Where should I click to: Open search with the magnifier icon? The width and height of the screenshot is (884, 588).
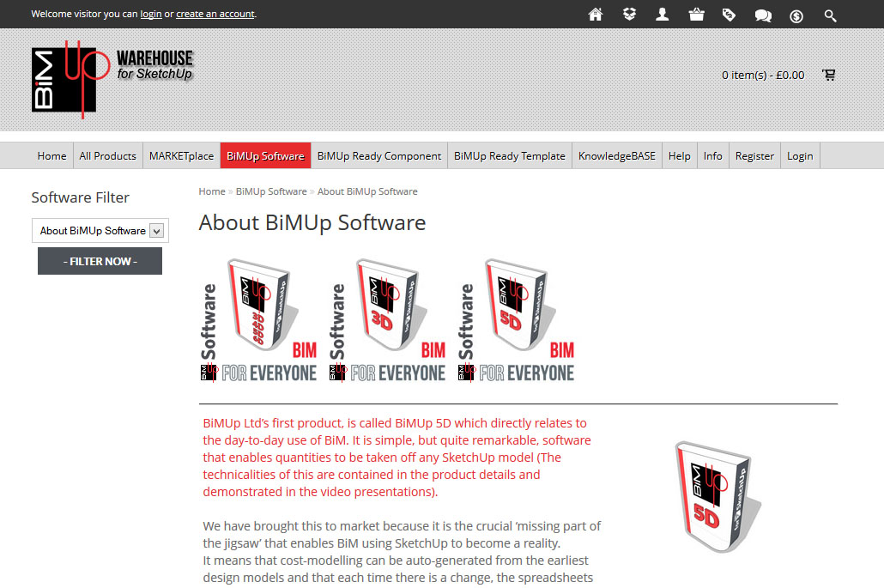pos(830,15)
